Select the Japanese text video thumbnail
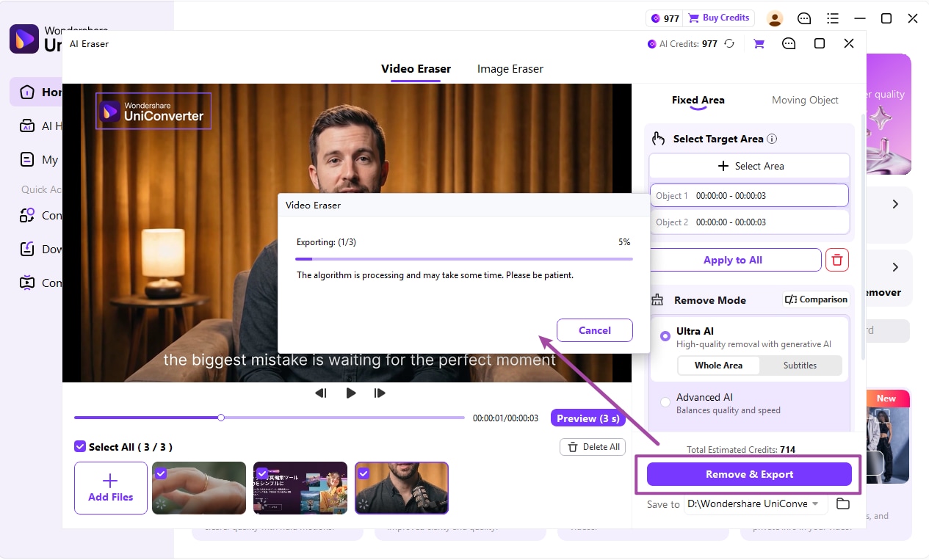Viewport: 929px width, 560px height. coord(300,488)
